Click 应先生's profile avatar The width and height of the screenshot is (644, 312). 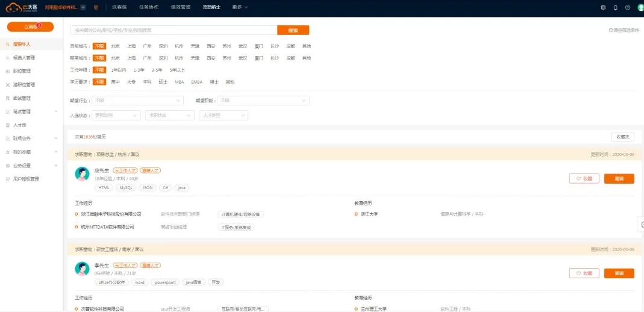point(82,173)
